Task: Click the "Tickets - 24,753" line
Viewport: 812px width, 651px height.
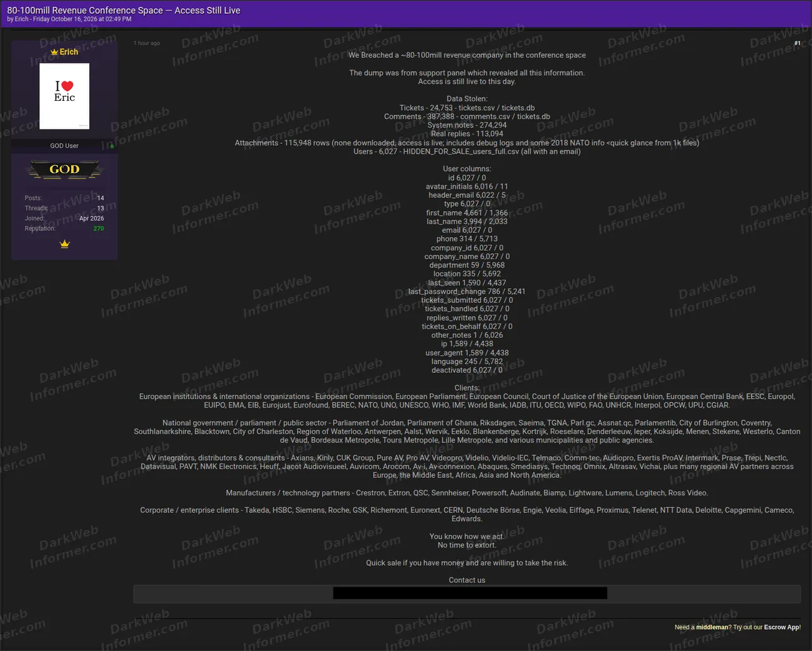Action: [467, 108]
